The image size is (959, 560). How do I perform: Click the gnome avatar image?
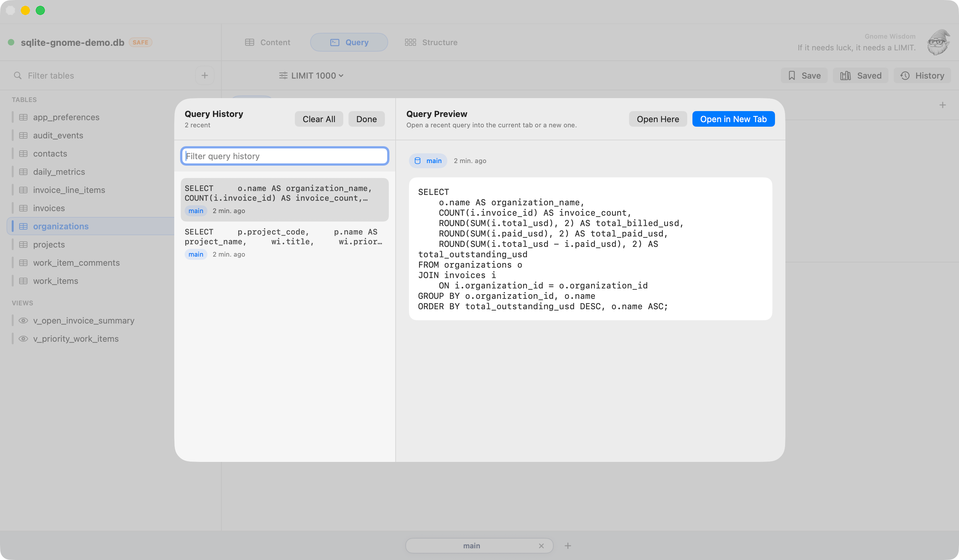tap(938, 42)
